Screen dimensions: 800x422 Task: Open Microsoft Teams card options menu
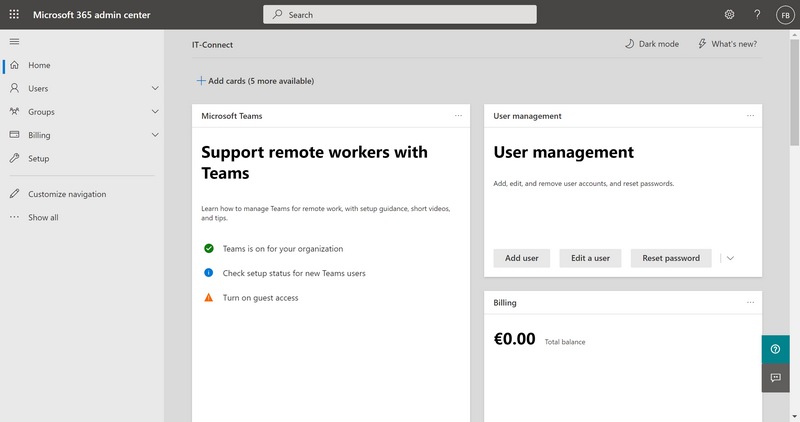(458, 116)
